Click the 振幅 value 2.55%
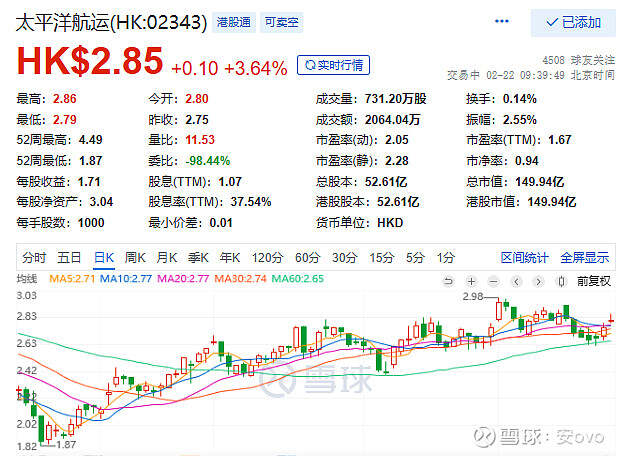The image size is (623, 456). click(520, 120)
